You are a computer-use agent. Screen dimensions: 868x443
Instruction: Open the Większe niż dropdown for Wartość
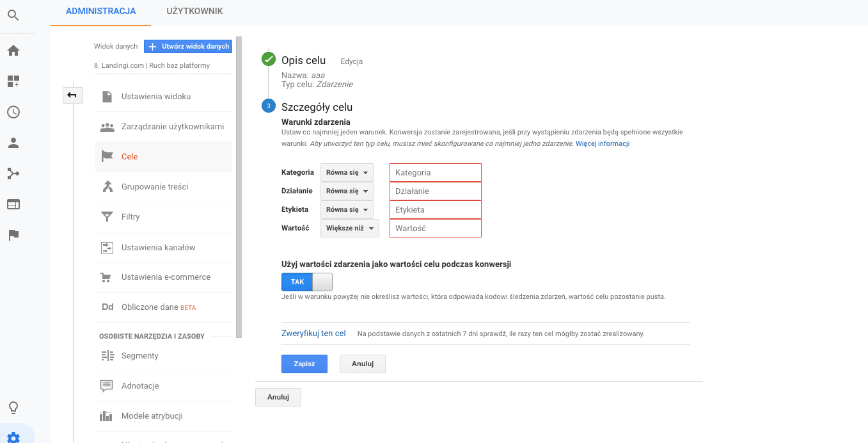[349, 228]
